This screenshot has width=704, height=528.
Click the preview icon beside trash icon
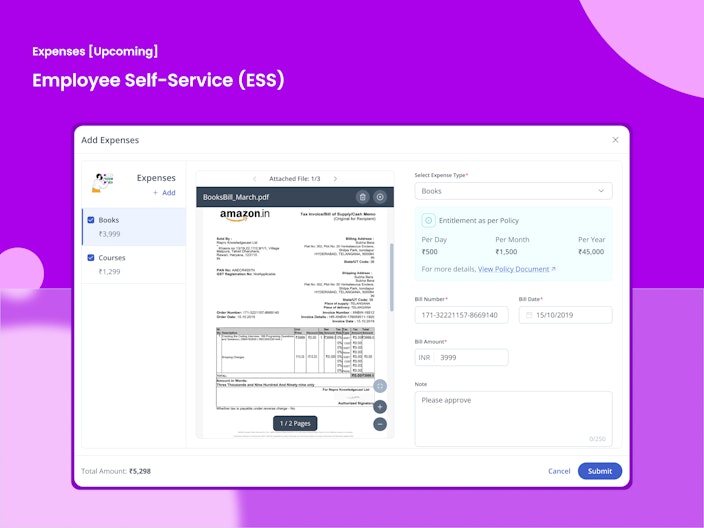tap(380, 197)
